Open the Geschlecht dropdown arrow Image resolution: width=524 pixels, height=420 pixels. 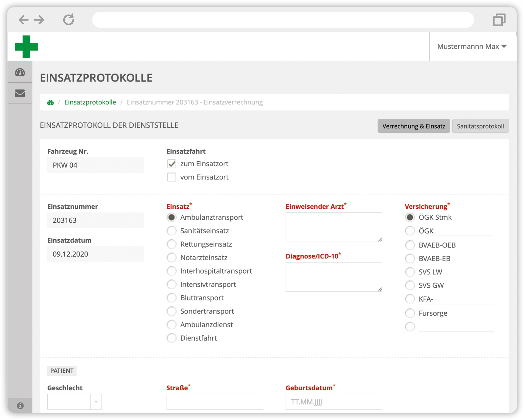point(96,402)
